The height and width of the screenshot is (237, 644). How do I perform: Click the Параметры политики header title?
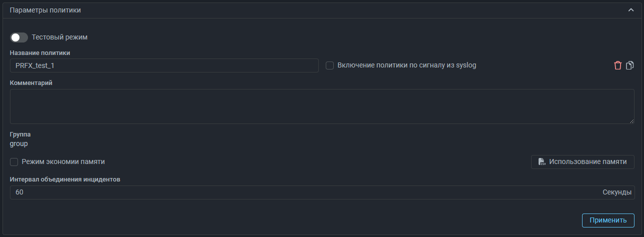point(45,10)
